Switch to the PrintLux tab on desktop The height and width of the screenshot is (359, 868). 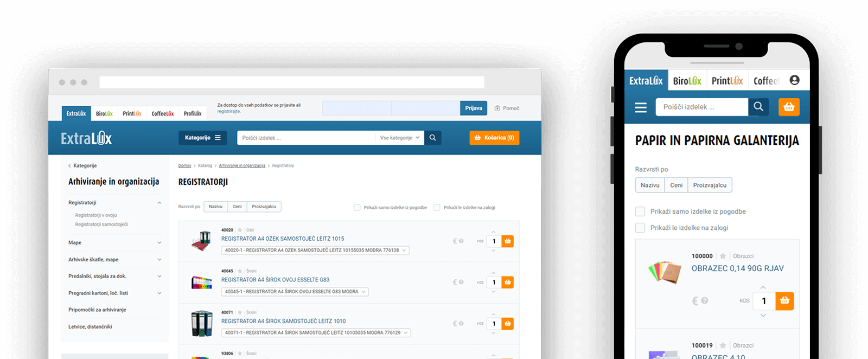(x=132, y=113)
